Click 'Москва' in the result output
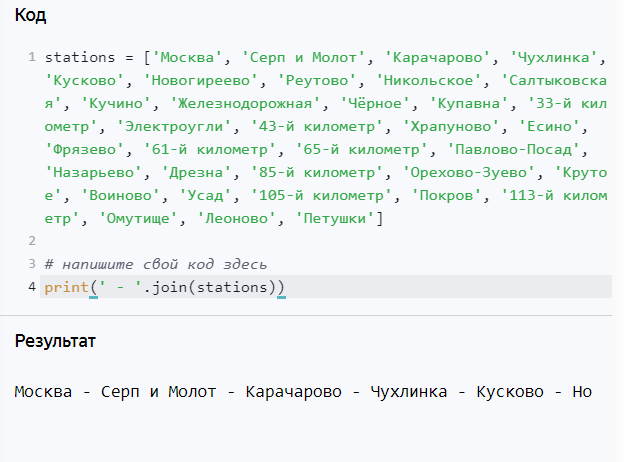The width and height of the screenshot is (624, 462). point(43,392)
